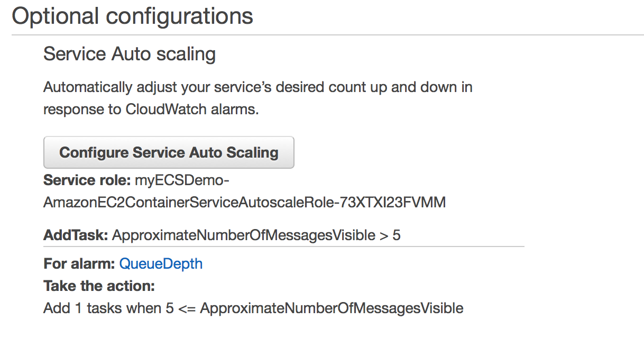Click the Configure Service Auto Scaling button
The width and height of the screenshot is (644, 347).
169,152
